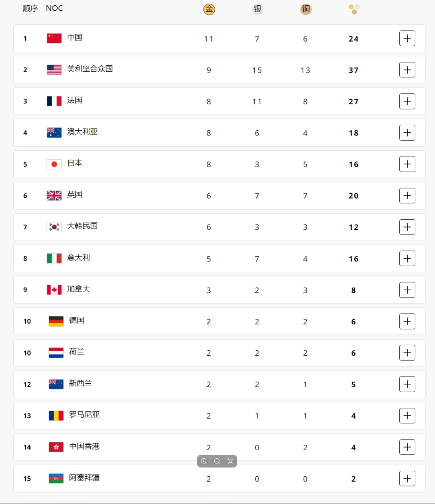Click the fit-to-screen icon in the overlay
435x504 pixels.
[230, 461]
